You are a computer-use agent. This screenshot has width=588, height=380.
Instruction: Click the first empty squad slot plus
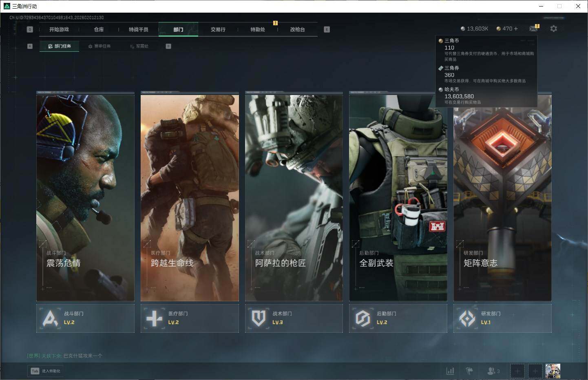tap(517, 371)
